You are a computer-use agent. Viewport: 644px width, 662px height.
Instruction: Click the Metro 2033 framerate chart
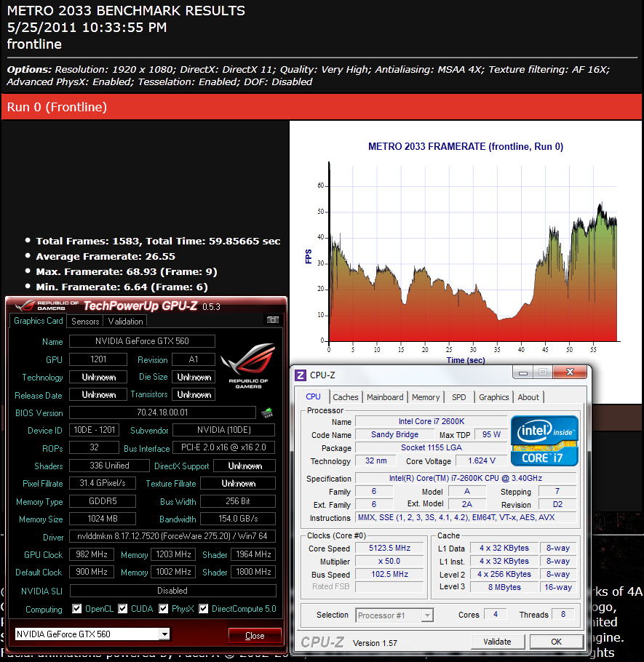tap(466, 252)
